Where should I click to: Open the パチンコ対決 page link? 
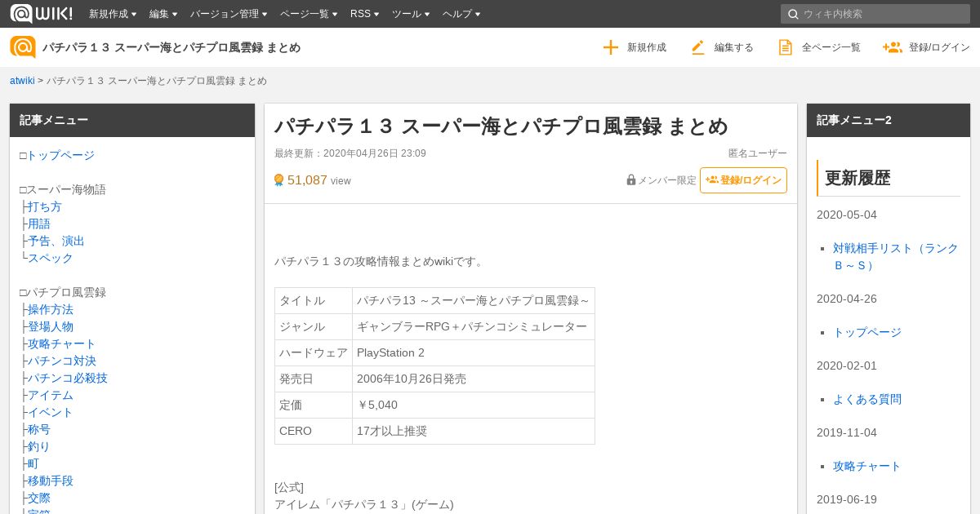pyautogui.click(x=62, y=361)
